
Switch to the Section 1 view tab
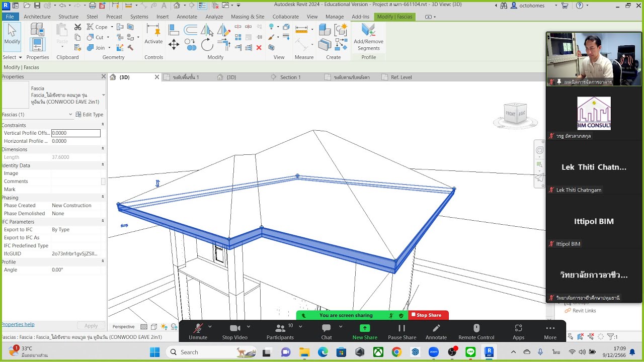(290, 77)
